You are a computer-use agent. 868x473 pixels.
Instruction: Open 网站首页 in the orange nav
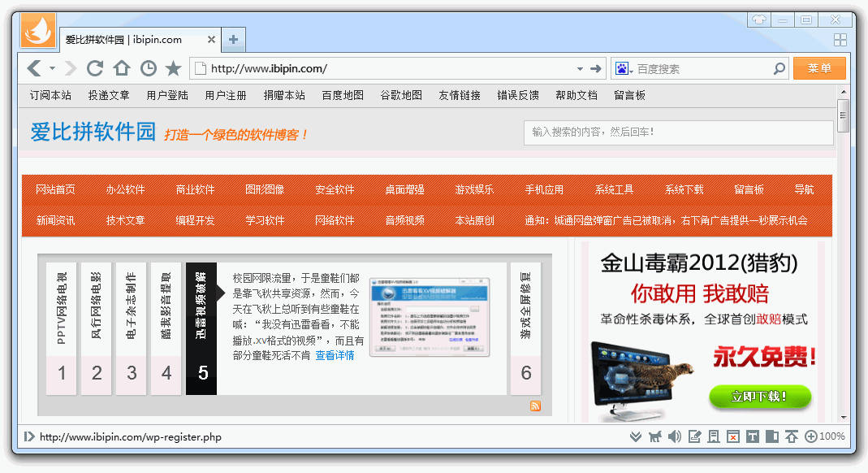[x=55, y=189]
